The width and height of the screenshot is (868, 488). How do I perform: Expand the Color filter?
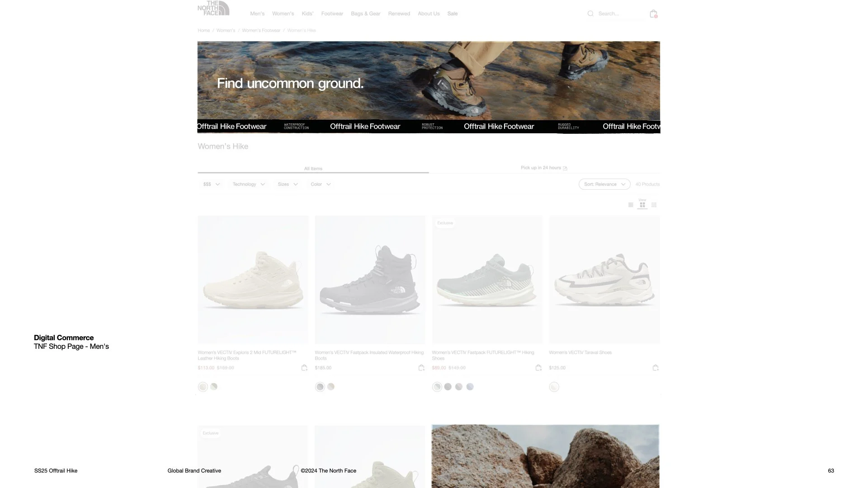(321, 184)
